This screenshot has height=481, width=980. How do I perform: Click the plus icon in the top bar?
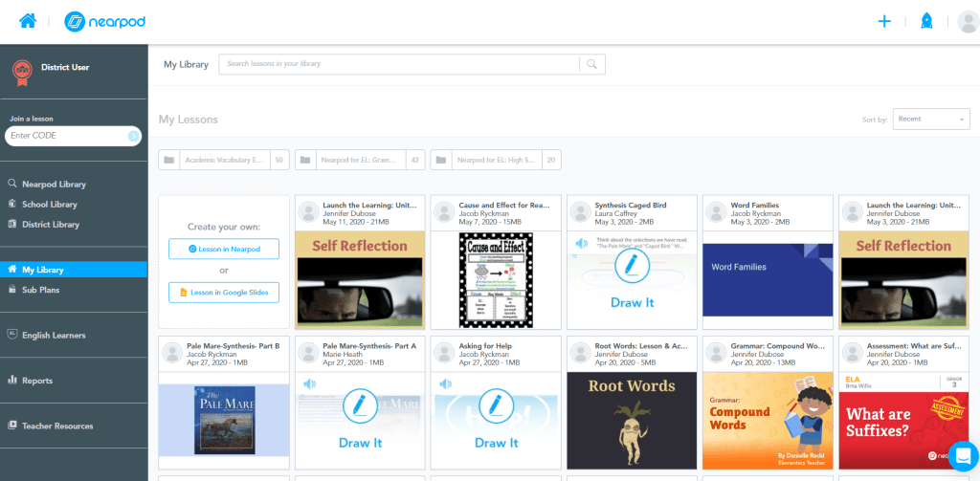click(x=884, y=21)
